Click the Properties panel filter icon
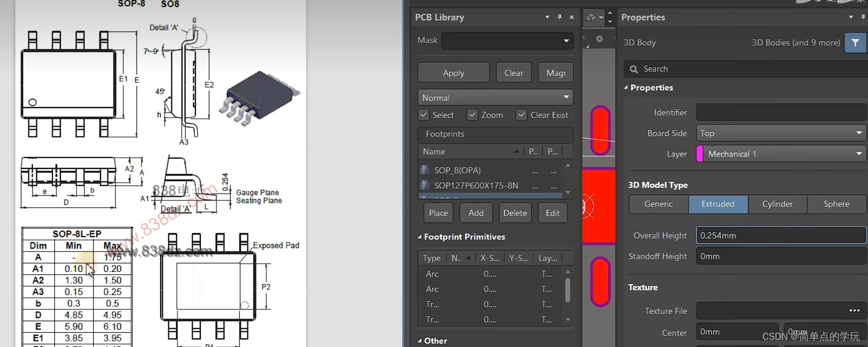The image size is (868, 347). 855,43
